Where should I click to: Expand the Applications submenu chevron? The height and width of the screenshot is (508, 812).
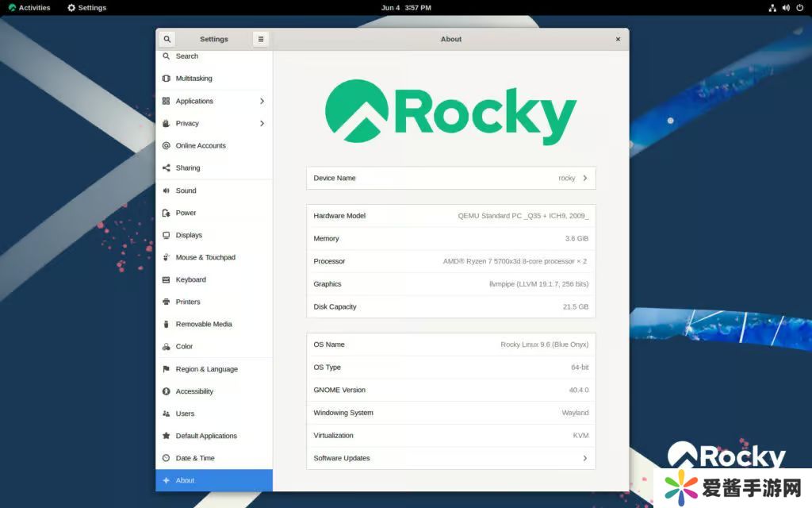(x=262, y=101)
